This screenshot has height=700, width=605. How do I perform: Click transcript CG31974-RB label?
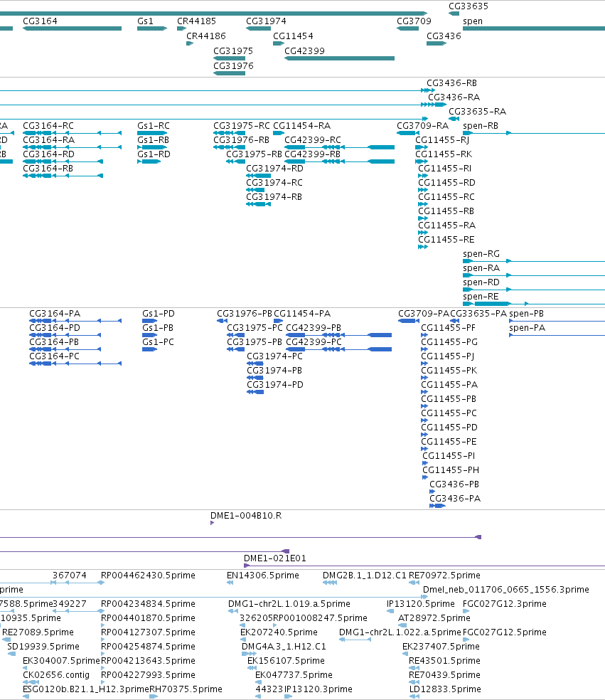tap(274, 197)
